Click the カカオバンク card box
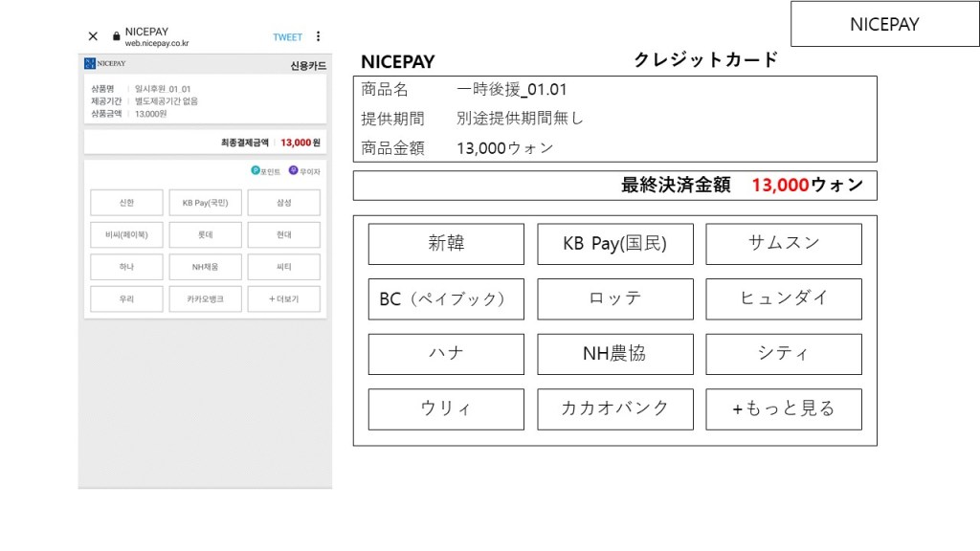980x551 pixels. coord(615,409)
